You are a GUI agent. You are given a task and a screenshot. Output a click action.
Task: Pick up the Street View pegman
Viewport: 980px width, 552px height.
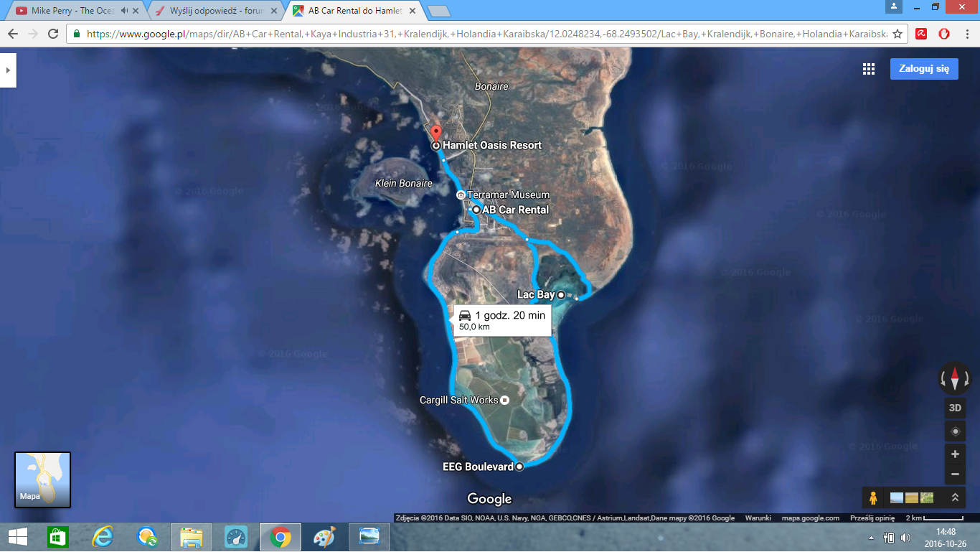click(873, 497)
